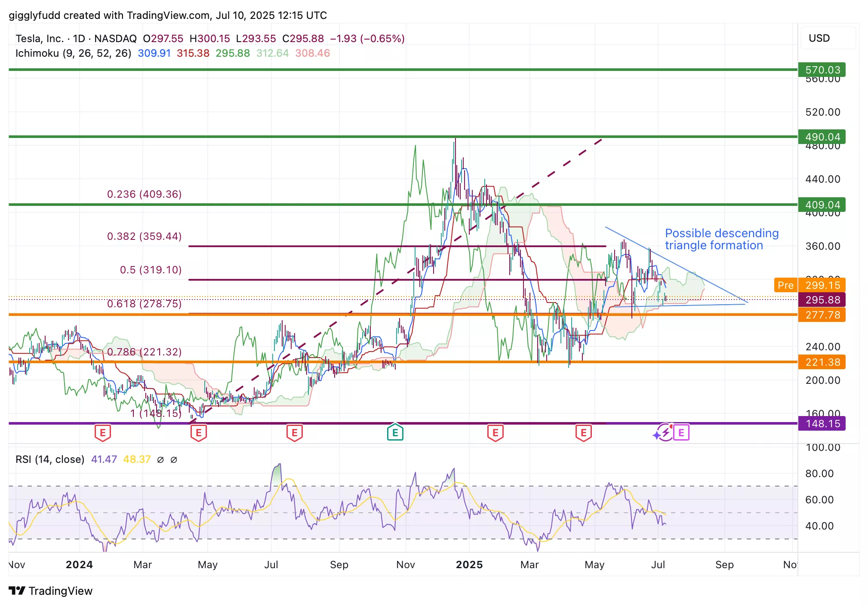Click the purple upcoming earnings E box

[681, 432]
